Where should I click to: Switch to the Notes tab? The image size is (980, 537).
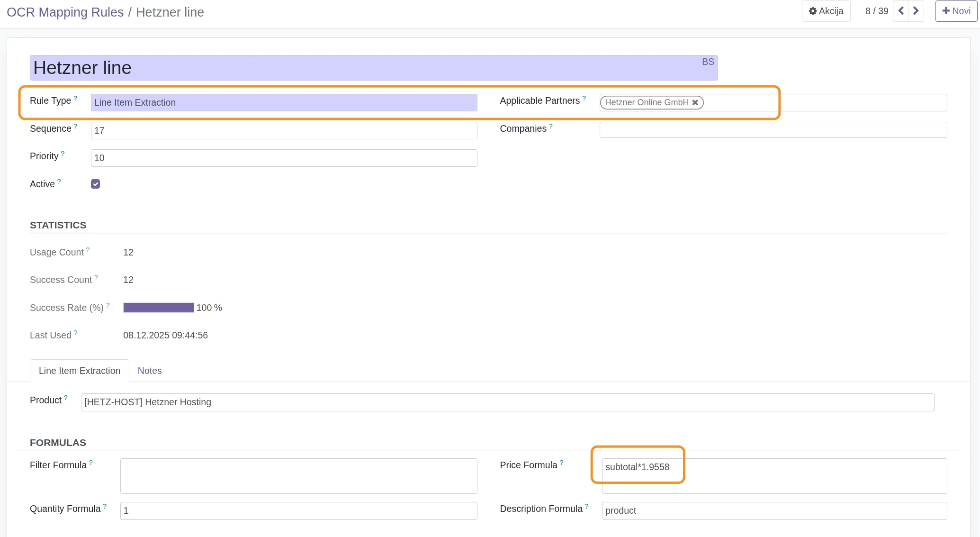(x=150, y=371)
